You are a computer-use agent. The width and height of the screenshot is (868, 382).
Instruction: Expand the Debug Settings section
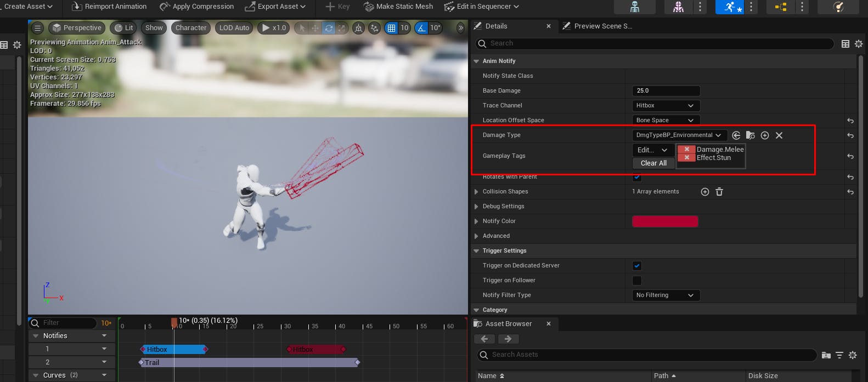point(476,207)
